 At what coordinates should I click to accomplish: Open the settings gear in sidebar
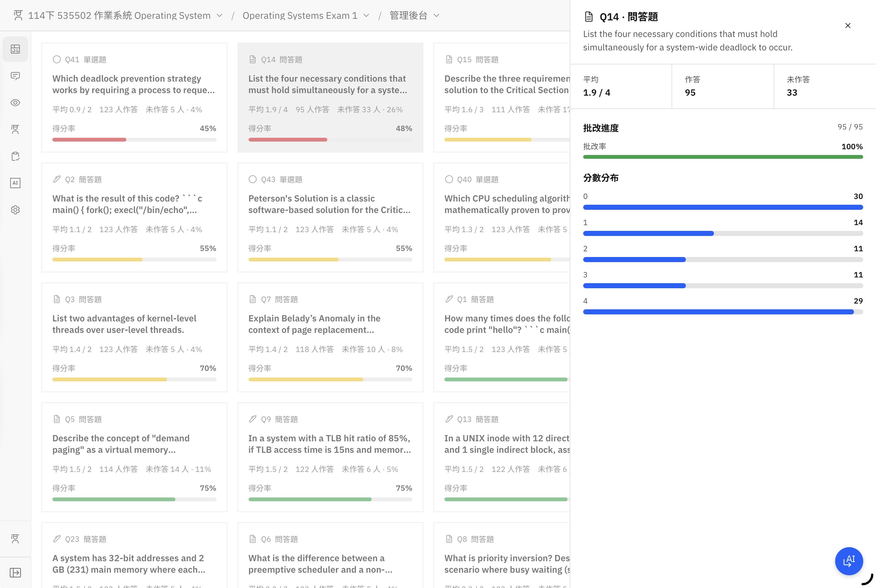click(x=15, y=210)
